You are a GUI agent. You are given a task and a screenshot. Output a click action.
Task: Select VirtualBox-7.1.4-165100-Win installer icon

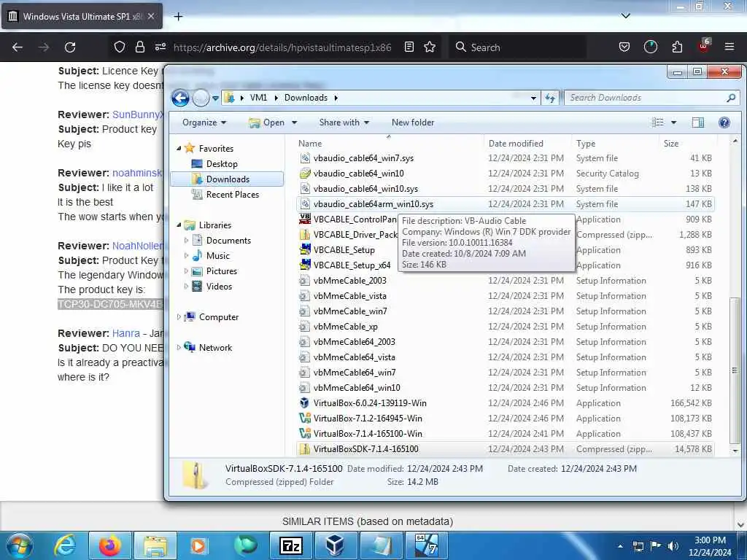click(305, 433)
